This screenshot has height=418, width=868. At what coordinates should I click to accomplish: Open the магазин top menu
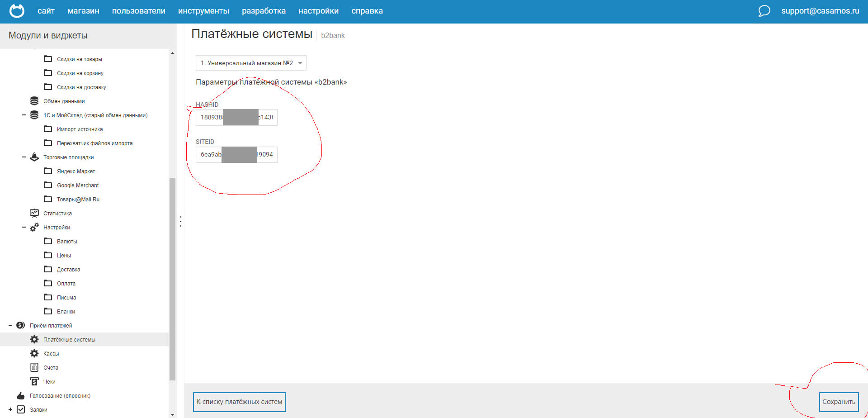pyautogui.click(x=83, y=11)
